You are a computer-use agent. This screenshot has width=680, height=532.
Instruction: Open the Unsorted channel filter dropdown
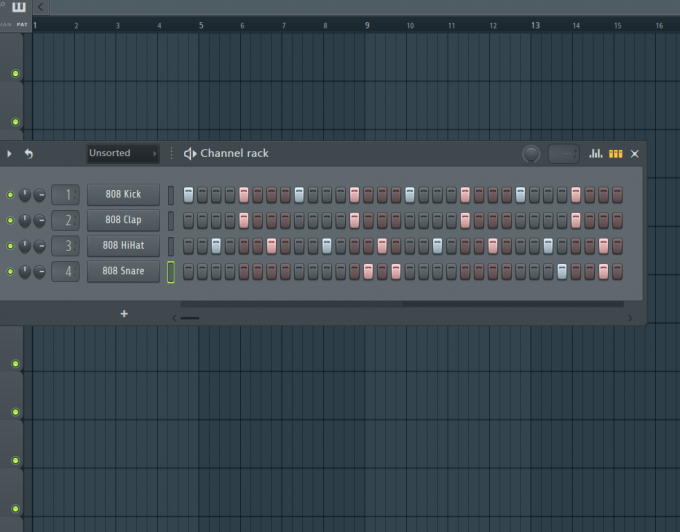coord(123,153)
